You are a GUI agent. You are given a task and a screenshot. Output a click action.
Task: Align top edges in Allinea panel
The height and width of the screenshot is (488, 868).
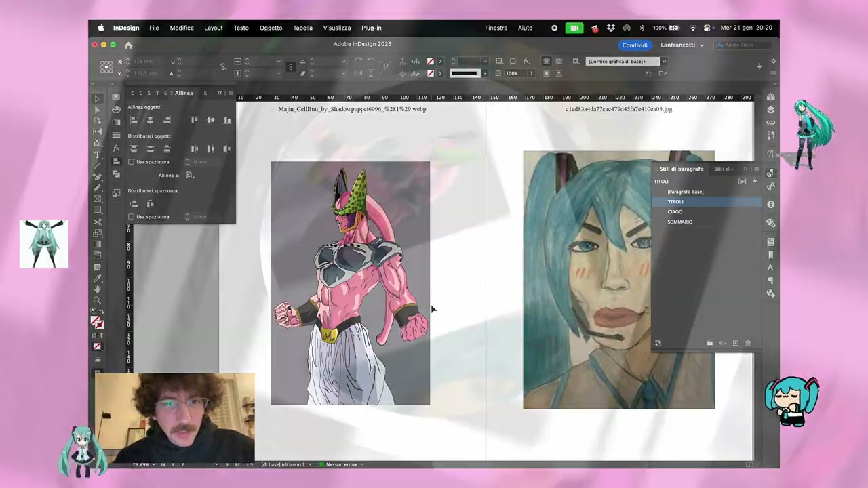(x=195, y=120)
